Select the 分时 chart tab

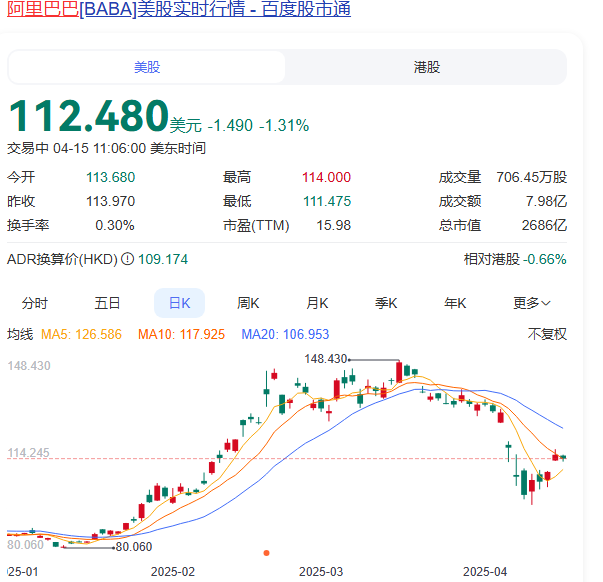click(x=35, y=303)
